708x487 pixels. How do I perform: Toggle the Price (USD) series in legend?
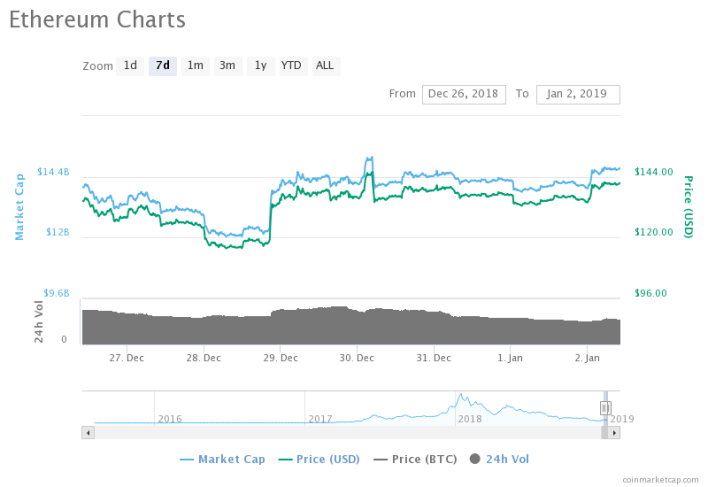pyautogui.click(x=319, y=459)
